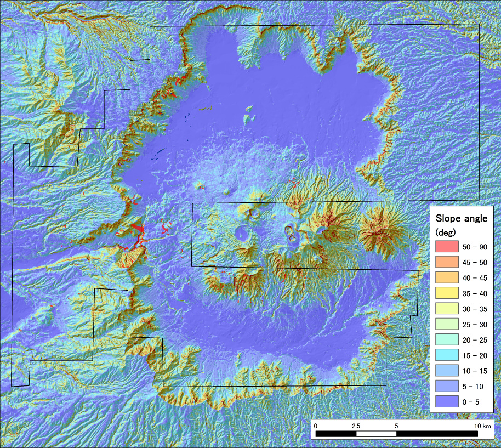
Task: Click the '35 - 40' legend label
Action: (x=475, y=294)
